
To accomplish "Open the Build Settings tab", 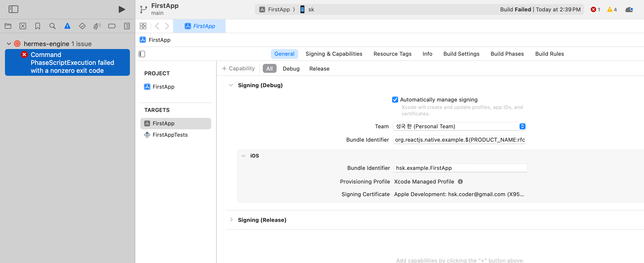I will 461,54.
